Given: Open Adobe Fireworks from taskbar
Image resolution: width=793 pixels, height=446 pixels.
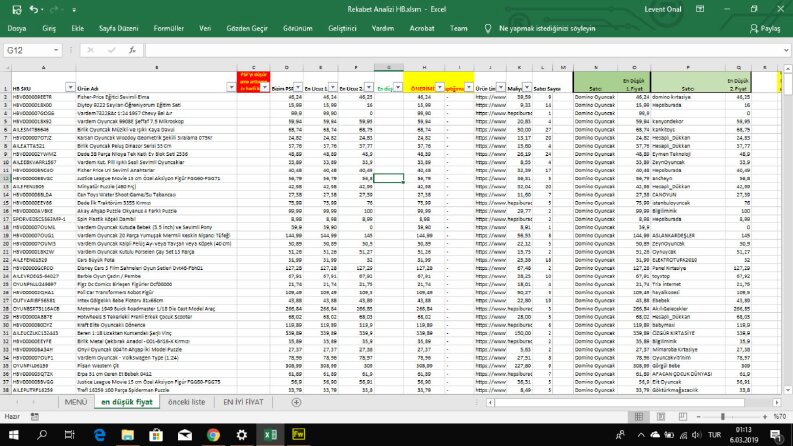Looking at the screenshot, I should [x=298, y=435].
